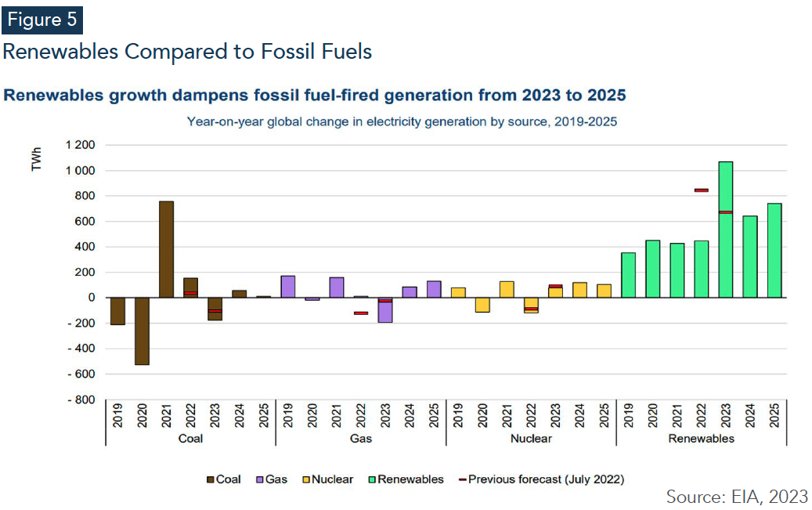Click the 'Gas' legend text

(276, 480)
